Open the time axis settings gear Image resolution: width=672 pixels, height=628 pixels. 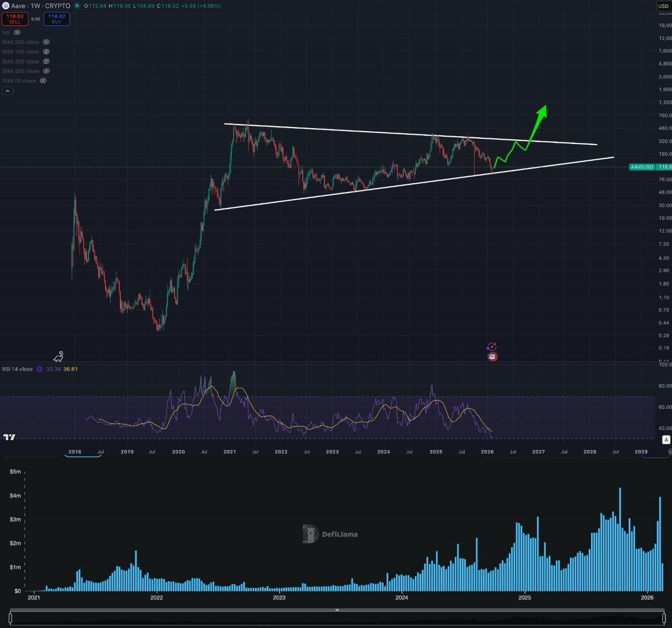click(671, 452)
